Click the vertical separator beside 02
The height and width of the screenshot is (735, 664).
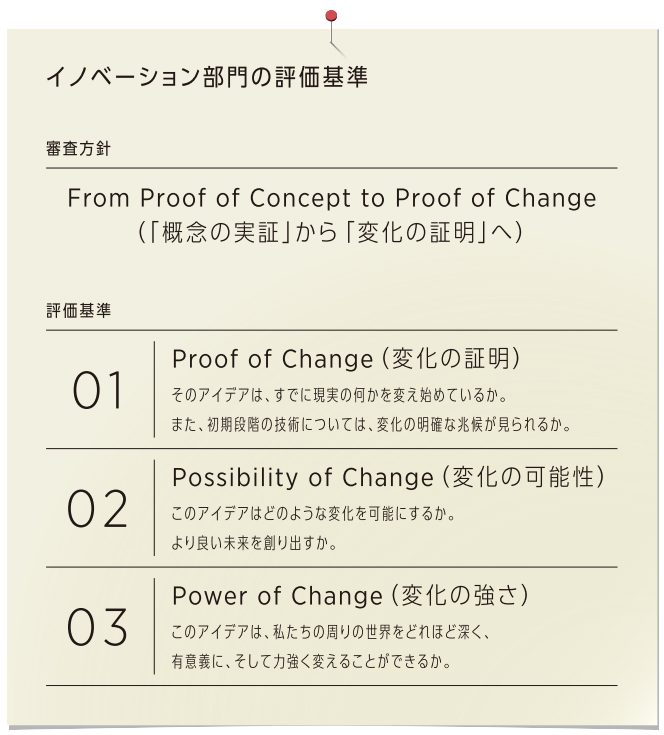[154, 508]
